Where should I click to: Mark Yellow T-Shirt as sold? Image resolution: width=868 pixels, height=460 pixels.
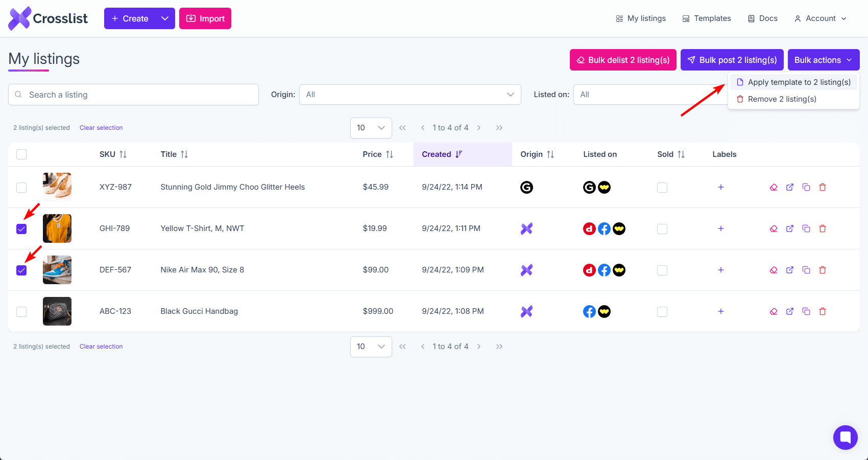click(662, 228)
